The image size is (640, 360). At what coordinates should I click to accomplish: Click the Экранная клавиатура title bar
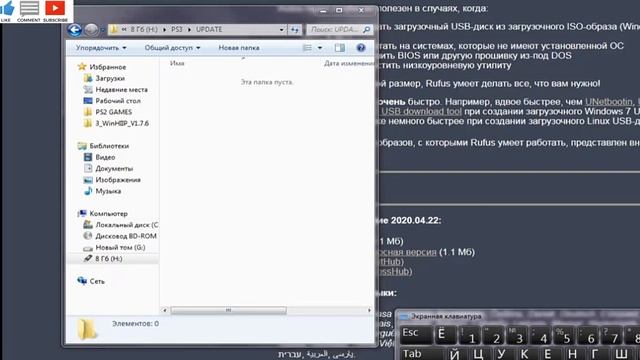[x=518, y=316]
